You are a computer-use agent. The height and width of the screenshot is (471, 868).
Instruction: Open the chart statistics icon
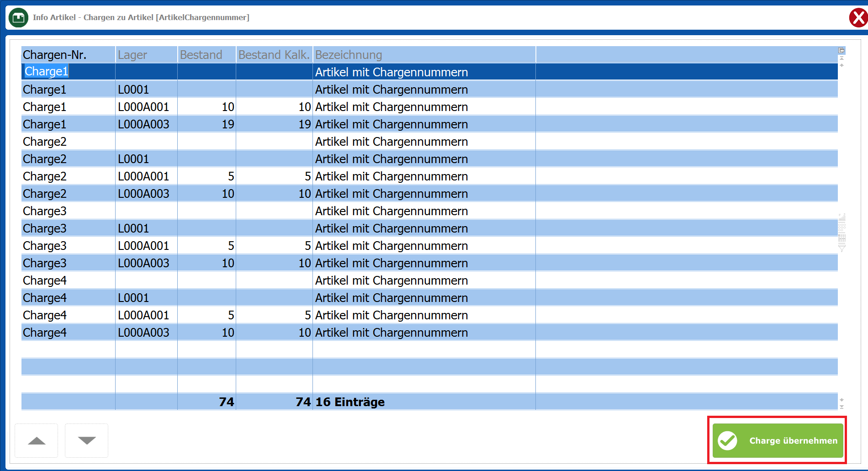tap(842, 217)
